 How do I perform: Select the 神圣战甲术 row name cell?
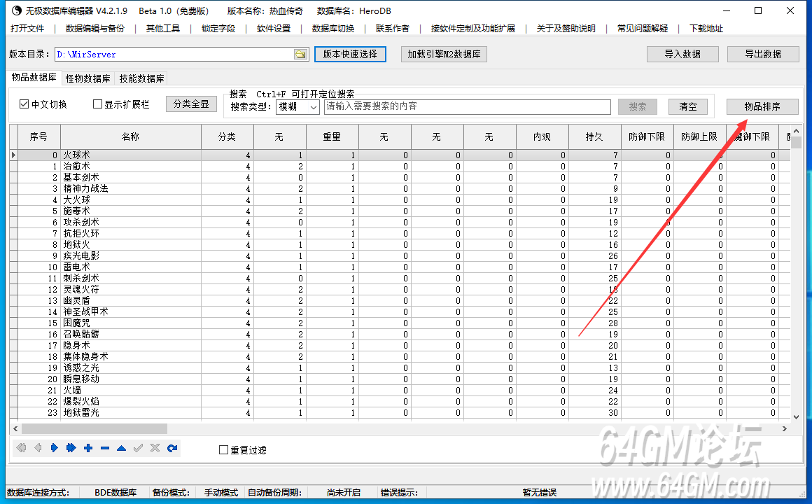130,311
